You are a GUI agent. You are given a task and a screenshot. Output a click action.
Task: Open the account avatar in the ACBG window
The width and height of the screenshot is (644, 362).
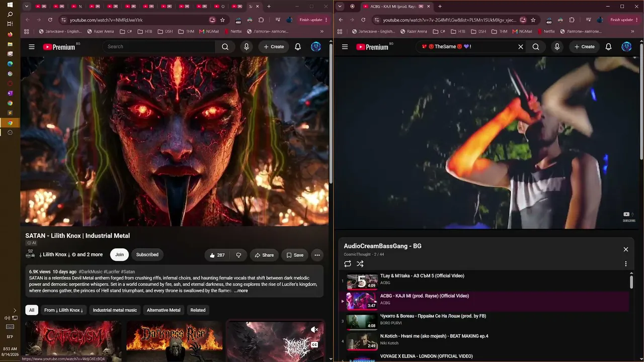(626, 47)
